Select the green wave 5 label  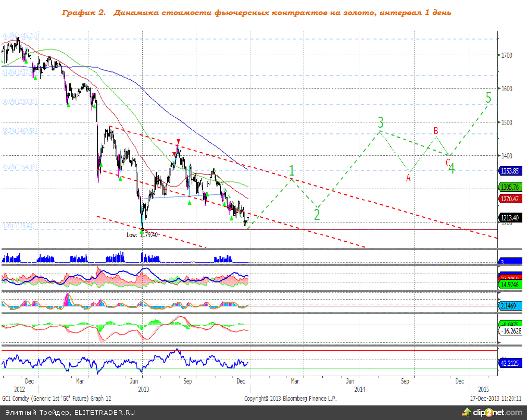pyautogui.click(x=488, y=97)
